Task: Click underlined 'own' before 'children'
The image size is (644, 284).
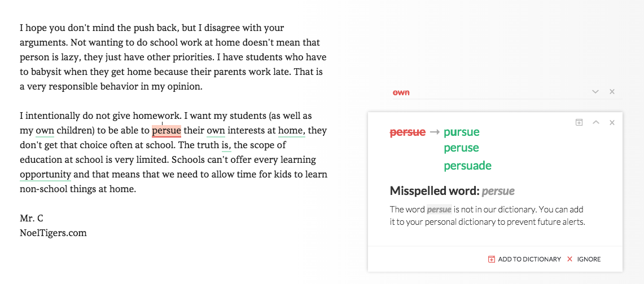Action: (45, 131)
